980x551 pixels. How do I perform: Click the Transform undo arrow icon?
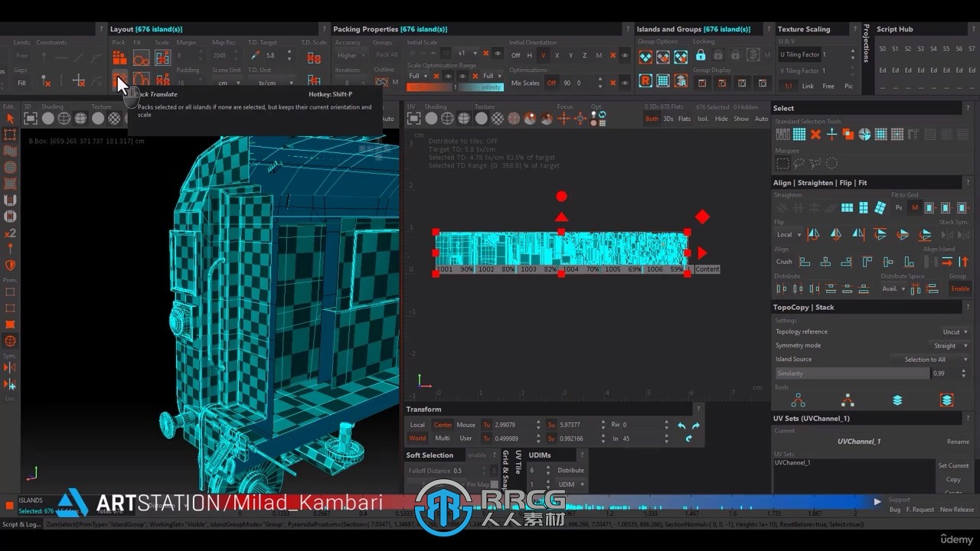[681, 425]
